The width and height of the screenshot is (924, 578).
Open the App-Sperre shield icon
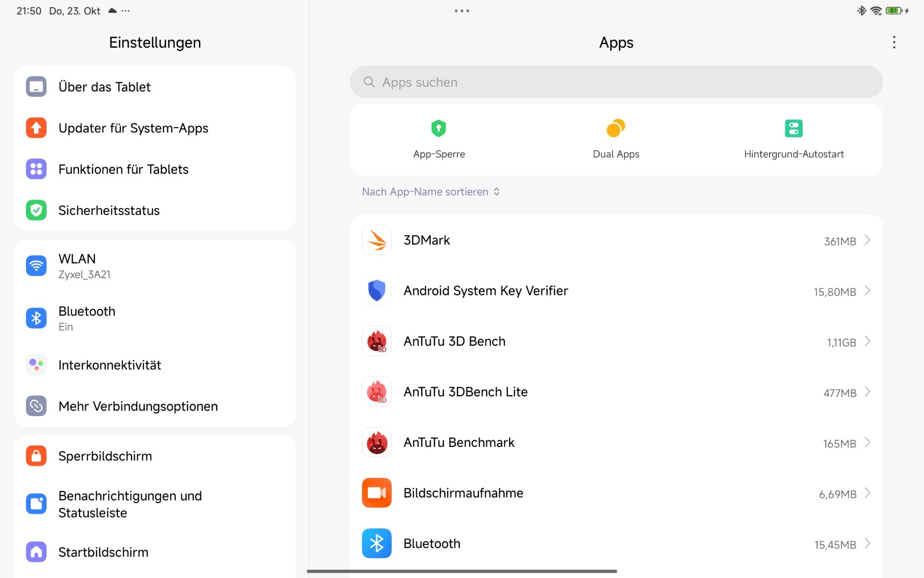[x=438, y=129]
